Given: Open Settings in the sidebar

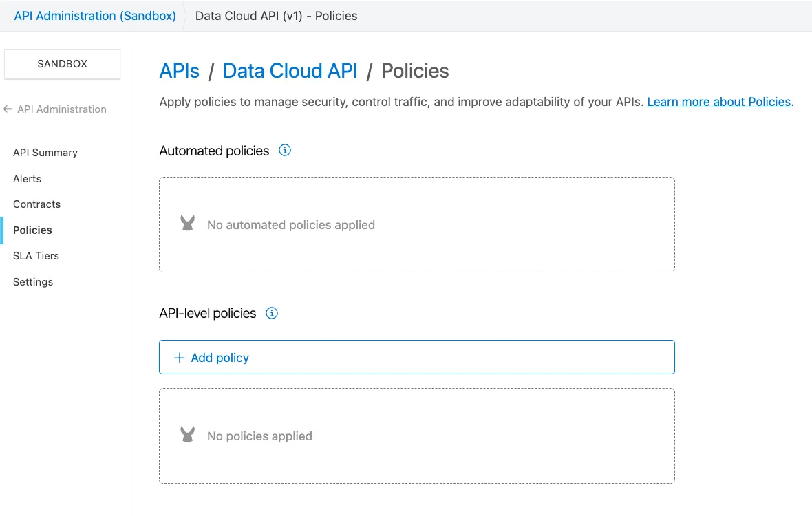Looking at the screenshot, I should 33,282.
